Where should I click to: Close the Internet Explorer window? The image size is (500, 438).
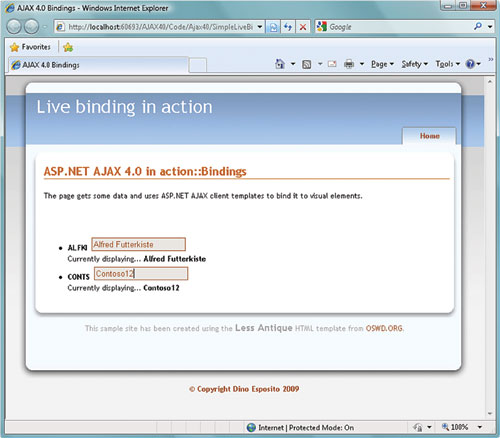(x=483, y=6)
